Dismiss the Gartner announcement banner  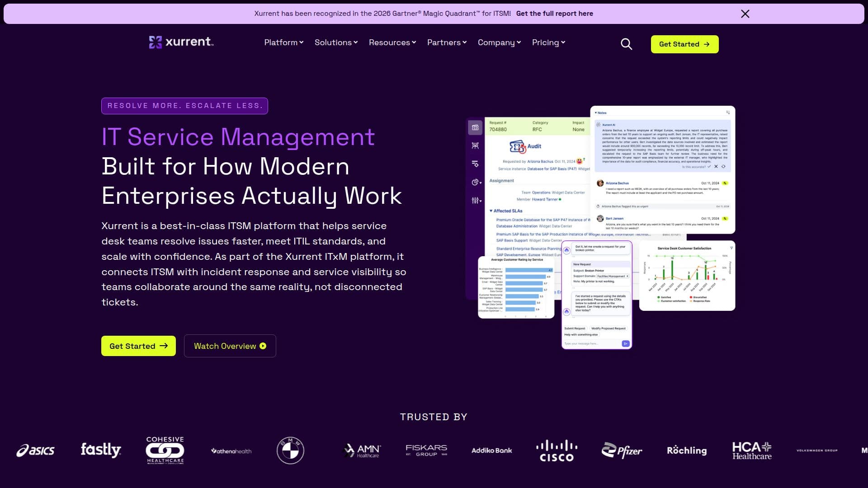(745, 14)
